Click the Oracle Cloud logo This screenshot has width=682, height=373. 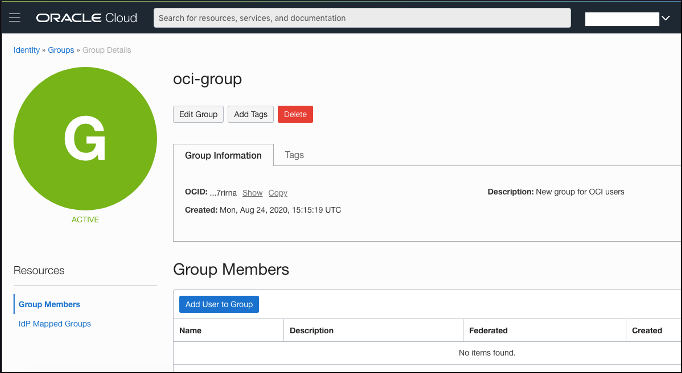coord(87,18)
